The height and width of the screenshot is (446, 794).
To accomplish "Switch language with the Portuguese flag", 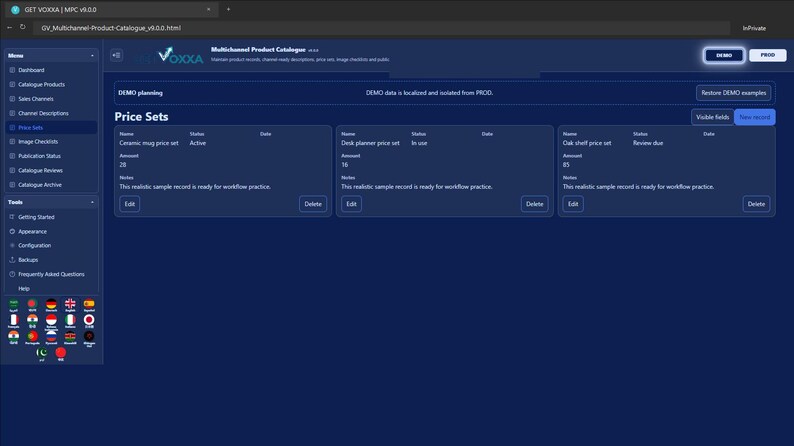I will pyautogui.click(x=32, y=337).
